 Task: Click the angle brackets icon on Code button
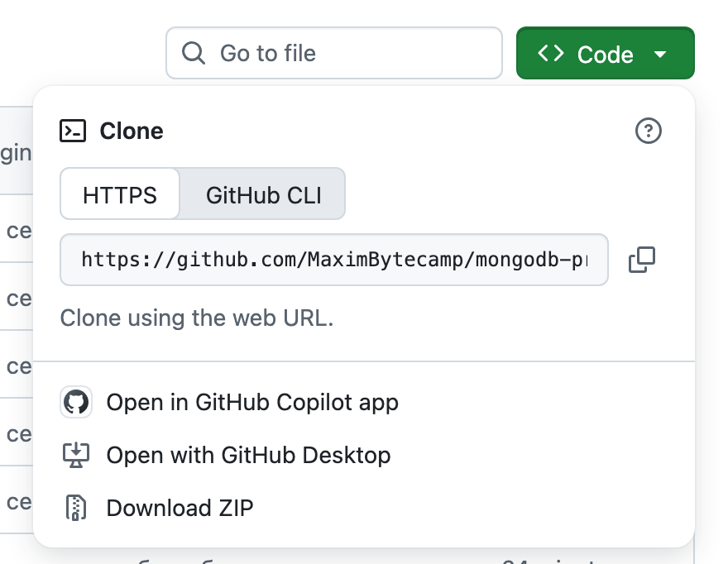551,54
